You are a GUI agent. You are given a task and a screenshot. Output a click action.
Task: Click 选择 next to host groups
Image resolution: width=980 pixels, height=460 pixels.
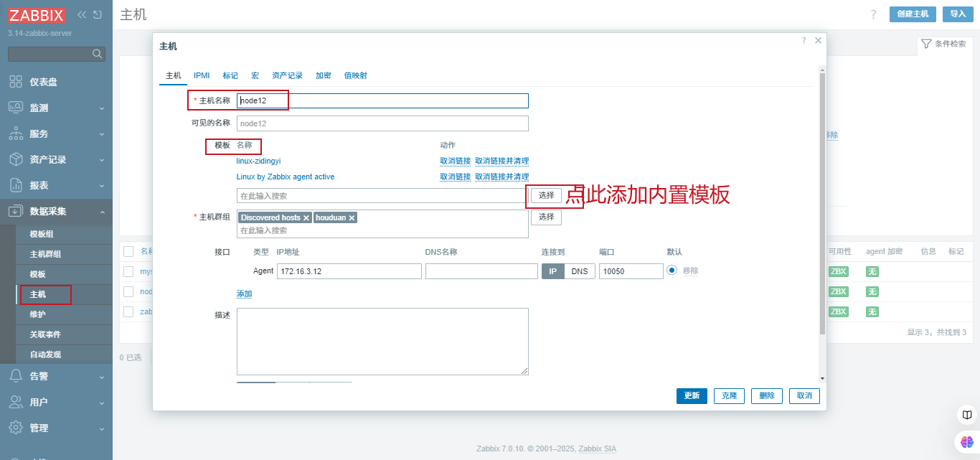pos(546,217)
